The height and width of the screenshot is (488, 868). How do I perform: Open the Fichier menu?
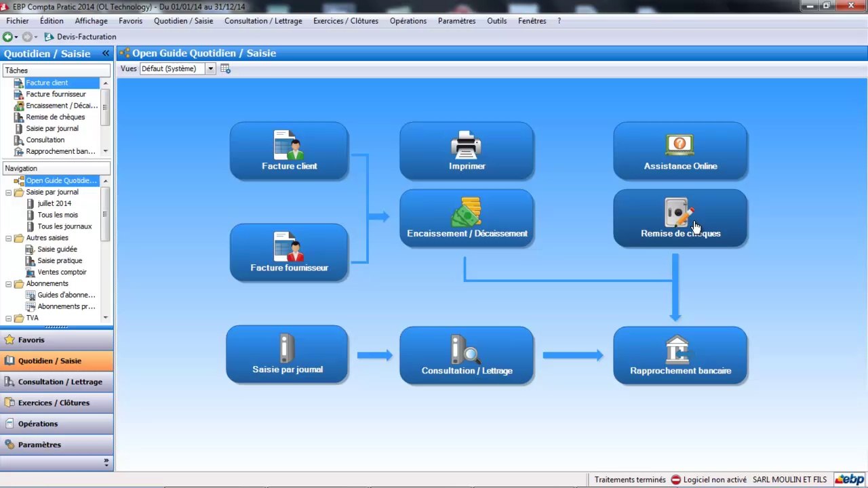18,21
